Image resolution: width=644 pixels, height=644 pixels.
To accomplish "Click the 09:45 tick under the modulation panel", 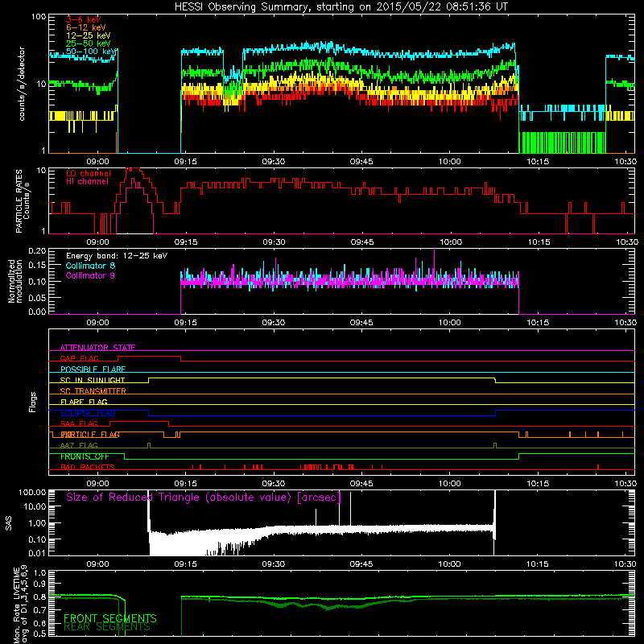I will 361,323.
